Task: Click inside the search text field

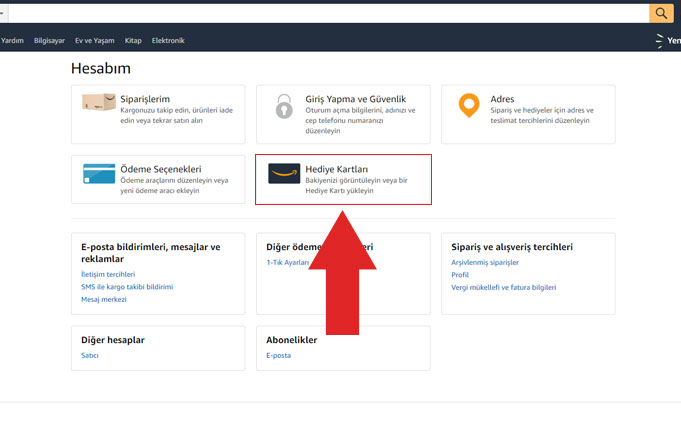Action: tap(320, 12)
